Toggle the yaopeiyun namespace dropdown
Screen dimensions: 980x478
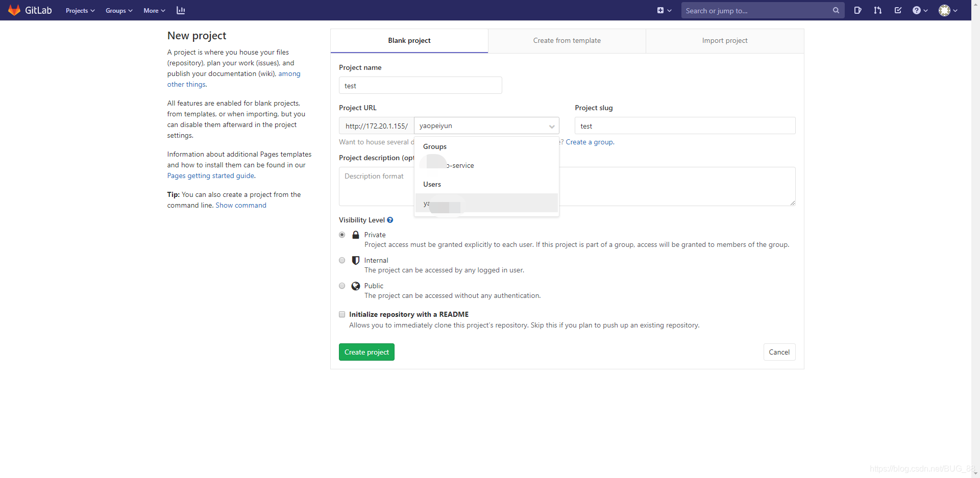[x=486, y=125]
